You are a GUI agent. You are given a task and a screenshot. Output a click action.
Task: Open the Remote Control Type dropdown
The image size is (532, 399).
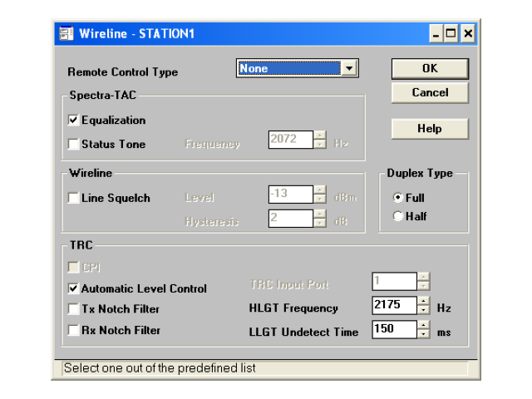[x=350, y=69]
